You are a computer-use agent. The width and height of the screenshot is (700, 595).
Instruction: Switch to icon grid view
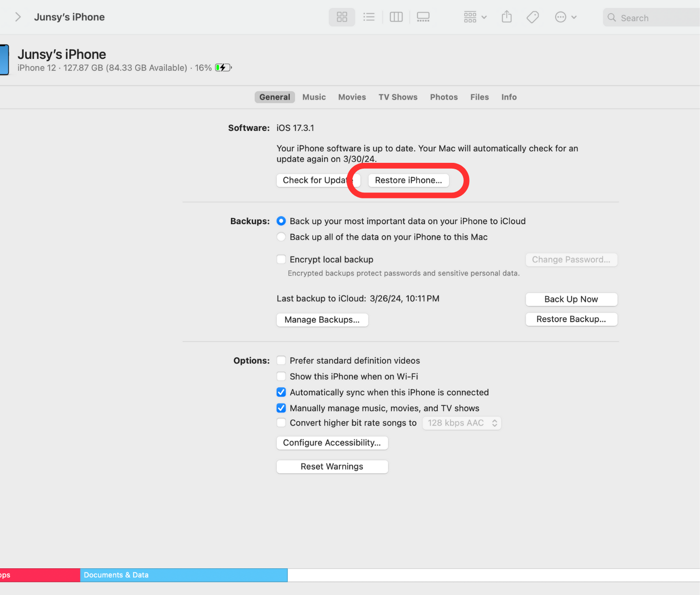tap(342, 17)
